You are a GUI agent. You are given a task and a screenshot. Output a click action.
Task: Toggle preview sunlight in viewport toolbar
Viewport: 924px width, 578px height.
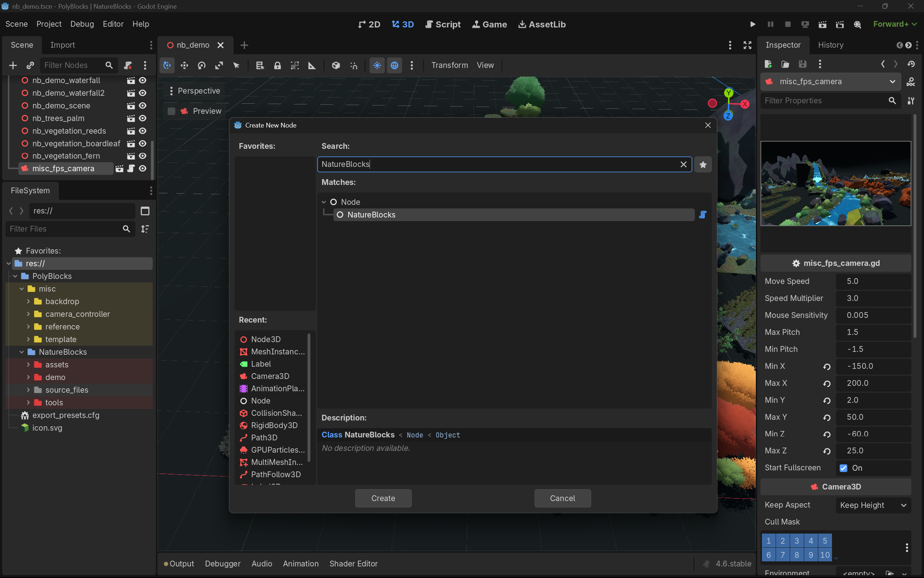click(377, 65)
